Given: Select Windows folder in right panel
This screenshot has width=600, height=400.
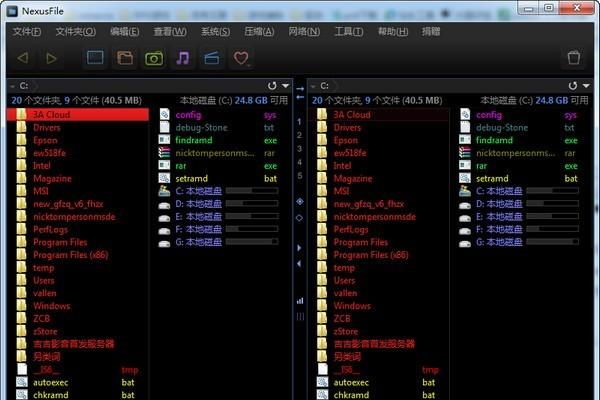Looking at the screenshot, I should pyautogui.click(x=352, y=306).
